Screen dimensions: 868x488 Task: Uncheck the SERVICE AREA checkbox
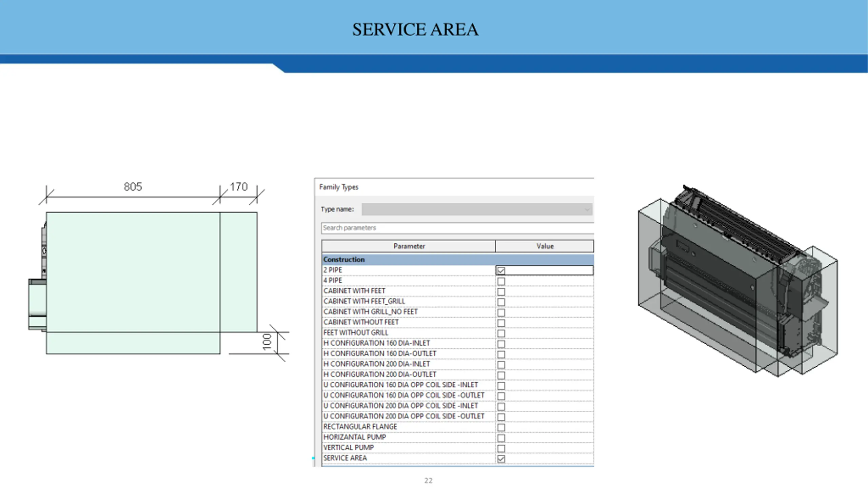click(501, 459)
